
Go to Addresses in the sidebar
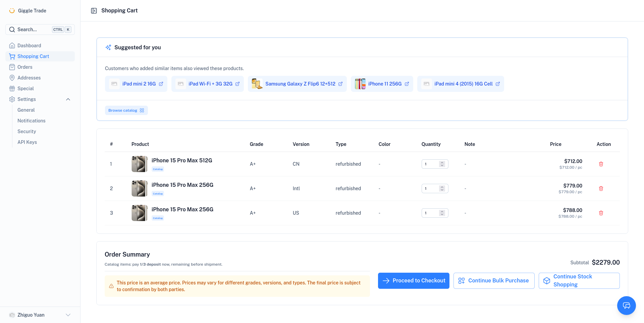[29, 78]
